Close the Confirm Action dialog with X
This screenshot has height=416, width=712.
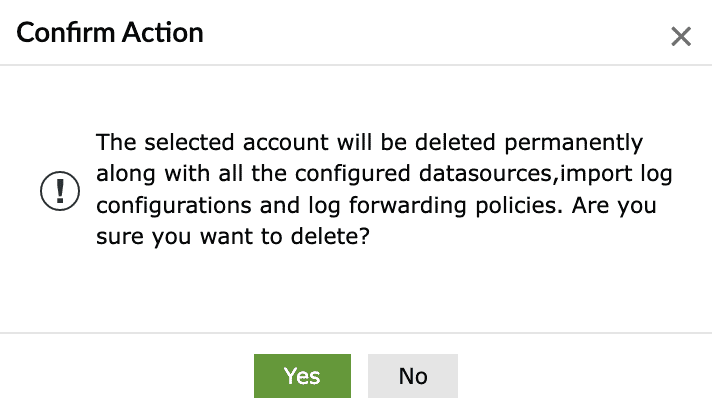tap(681, 37)
